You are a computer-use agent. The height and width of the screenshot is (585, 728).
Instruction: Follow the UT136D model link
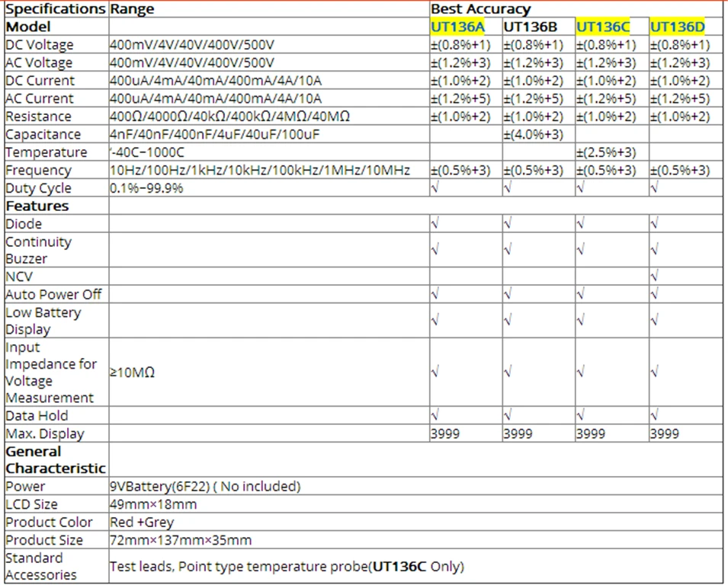click(x=677, y=27)
